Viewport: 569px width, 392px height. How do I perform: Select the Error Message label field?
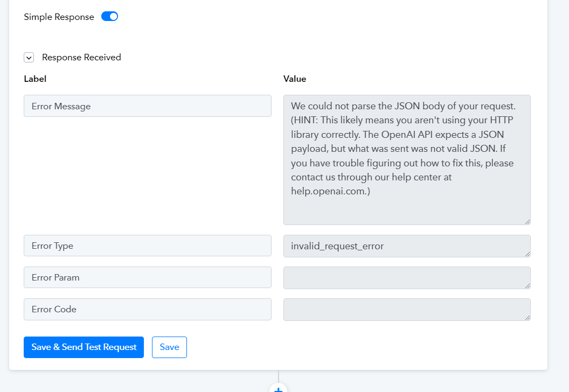click(x=148, y=106)
